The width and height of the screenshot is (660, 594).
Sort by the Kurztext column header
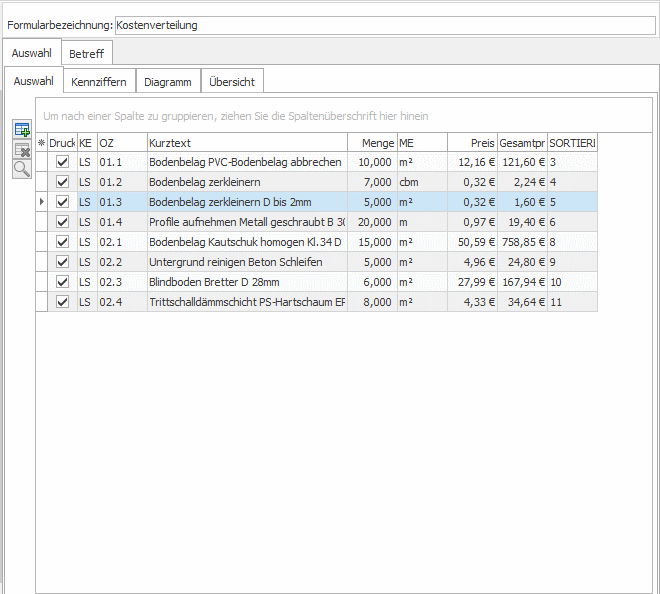tap(247, 143)
